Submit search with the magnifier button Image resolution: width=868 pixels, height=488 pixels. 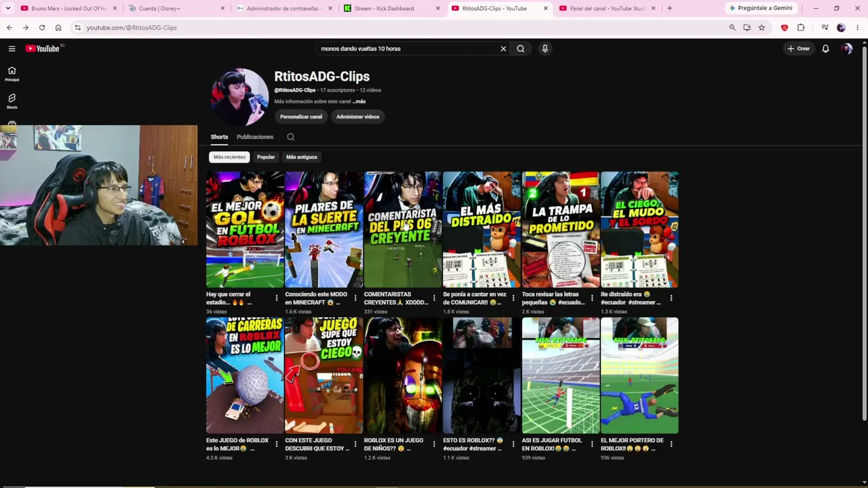(521, 49)
